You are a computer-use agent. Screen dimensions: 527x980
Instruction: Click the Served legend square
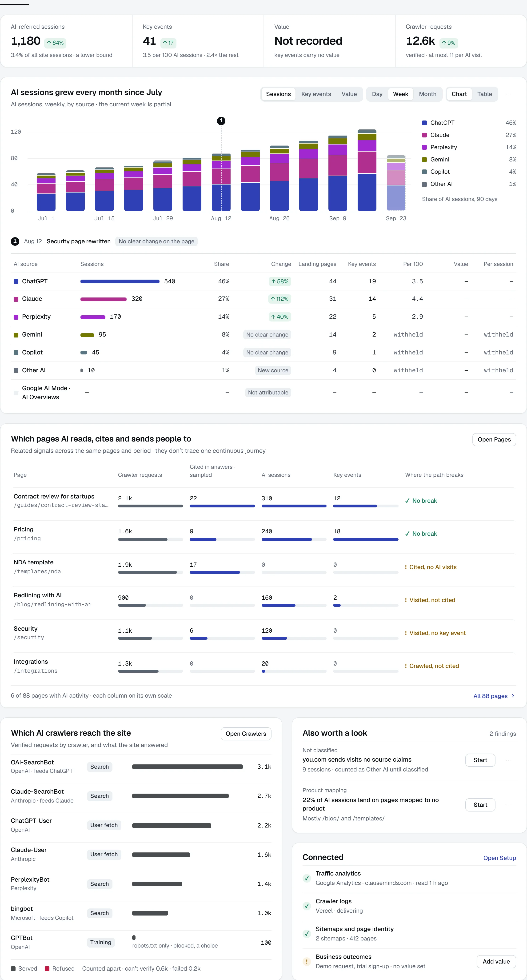(13, 969)
